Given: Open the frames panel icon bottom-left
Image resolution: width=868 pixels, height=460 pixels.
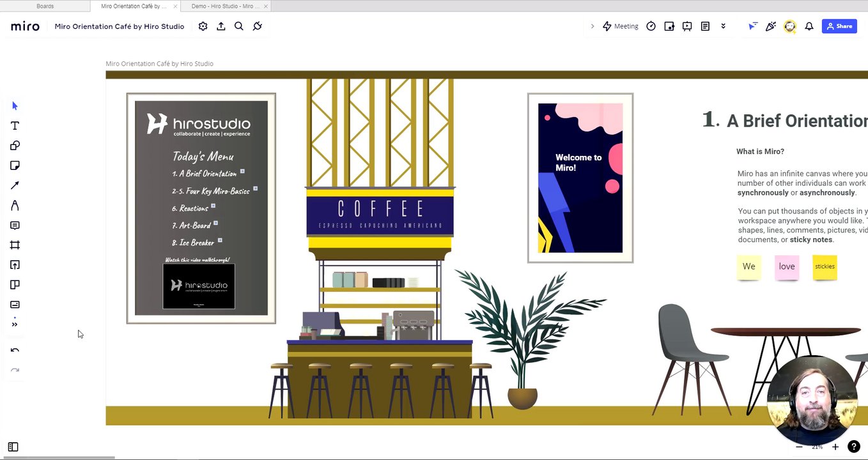Looking at the screenshot, I should coord(13,447).
